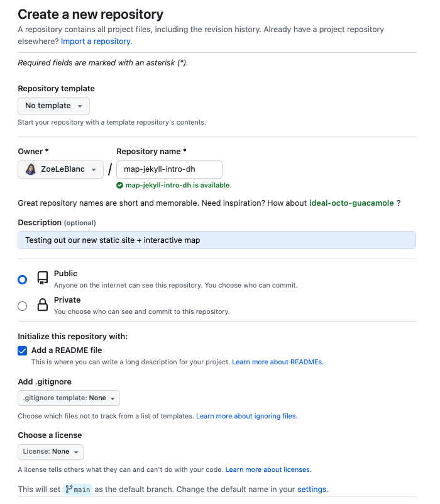Image resolution: width=440 pixels, height=504 pixels.
Task: Click the git branch icon beside main
Action: tap(69, 489)
